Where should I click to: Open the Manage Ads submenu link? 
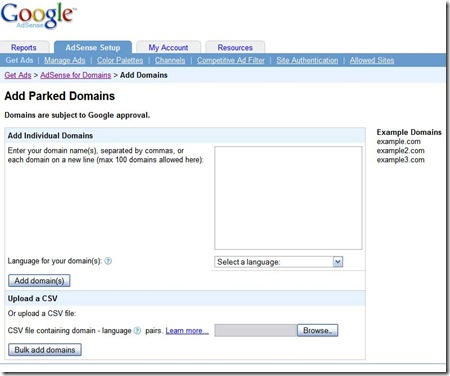(65, 60)
